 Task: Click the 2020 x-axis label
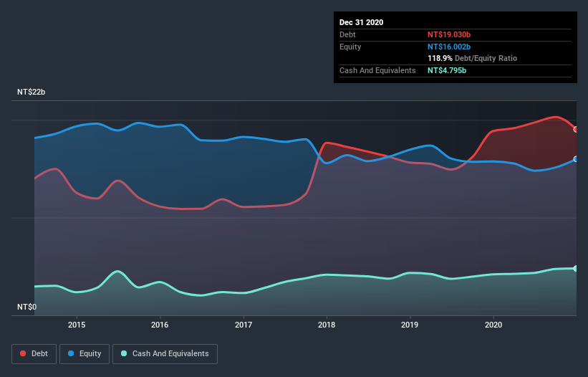click(x=493, y=325)
